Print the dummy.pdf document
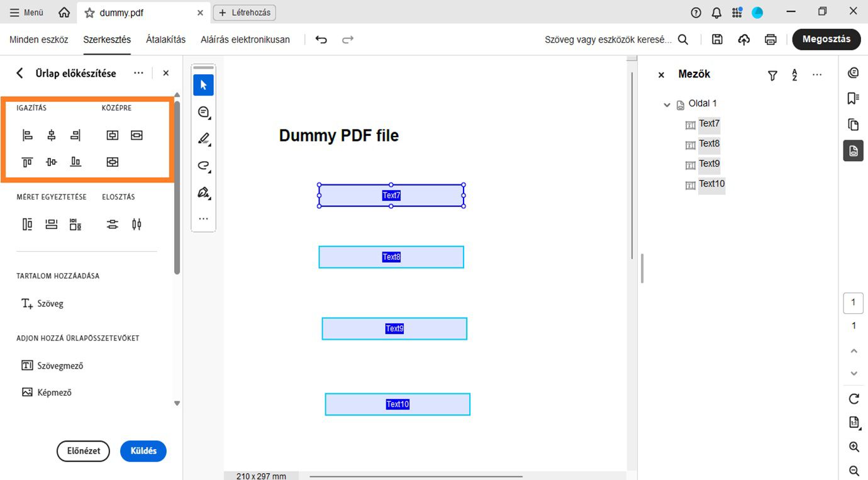The height and width of the screenshot is (480, 868). [771, 40]
